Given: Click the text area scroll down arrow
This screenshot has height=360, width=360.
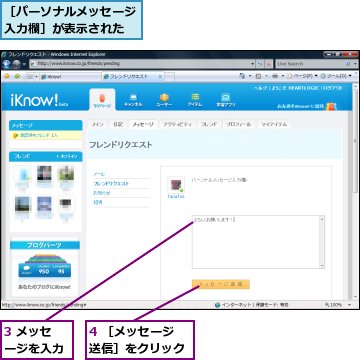Looking at the screenshot, I should [322, 265].
